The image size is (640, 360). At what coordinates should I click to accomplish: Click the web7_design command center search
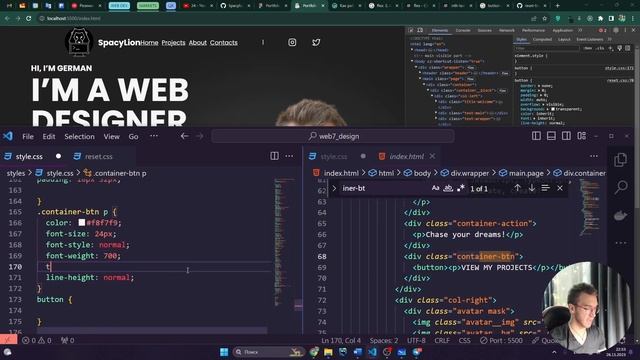[333, 136]
